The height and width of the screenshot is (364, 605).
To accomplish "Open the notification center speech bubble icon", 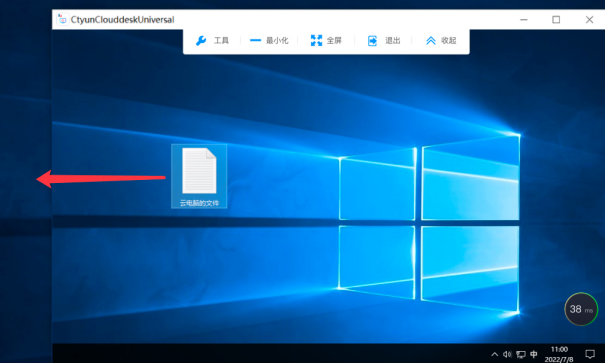I will click(590, 354).
